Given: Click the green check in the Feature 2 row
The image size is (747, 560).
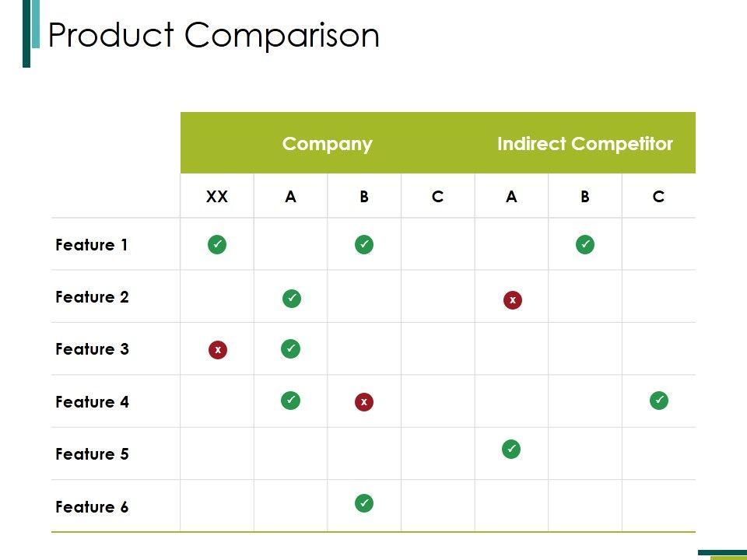Looking at the screenshot, I should pos(291,298).
